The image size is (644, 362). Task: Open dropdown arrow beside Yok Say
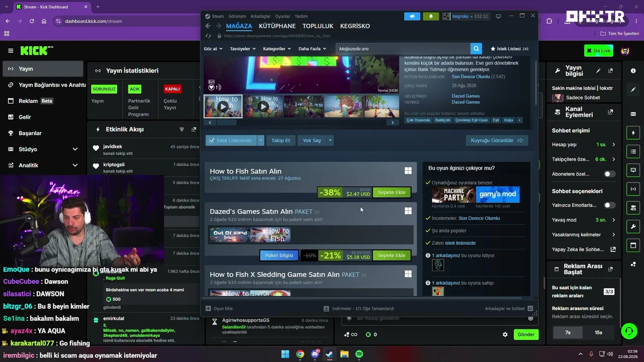(330, 140)
